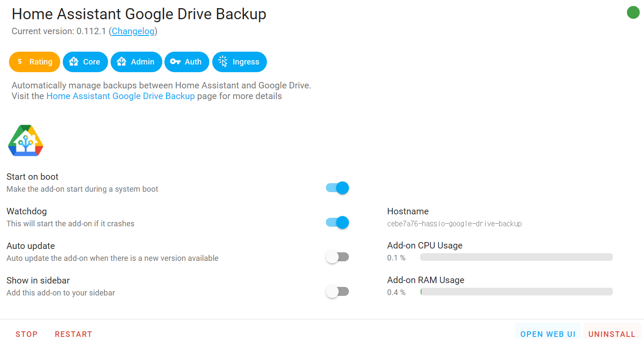Stop the add-on
This screenshot has height=339, width=644.
pos(26,334)
